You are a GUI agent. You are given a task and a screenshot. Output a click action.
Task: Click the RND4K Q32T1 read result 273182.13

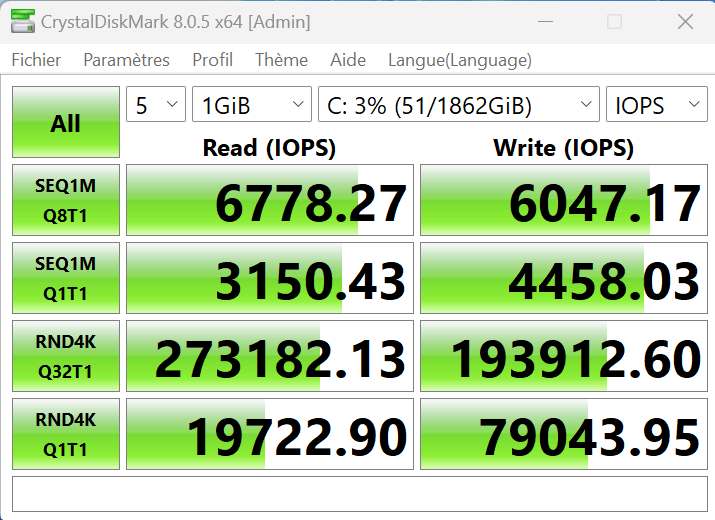(x=270, y=356)
